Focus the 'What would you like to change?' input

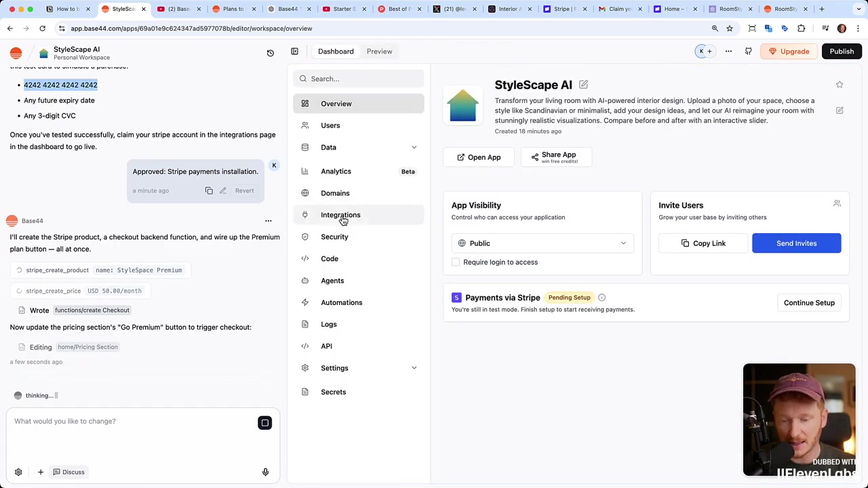[x=132, y=422]
